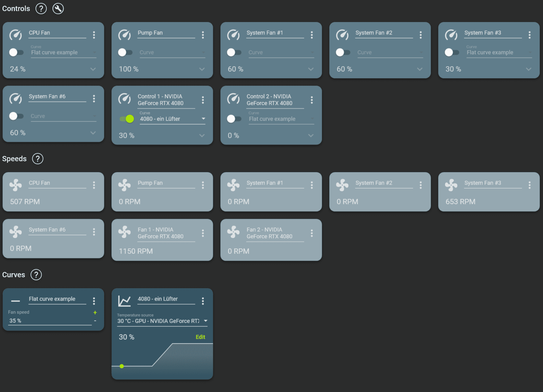
Task: Enable the Control 2 NVIDIA switch
Action: (x=234, y=119)
